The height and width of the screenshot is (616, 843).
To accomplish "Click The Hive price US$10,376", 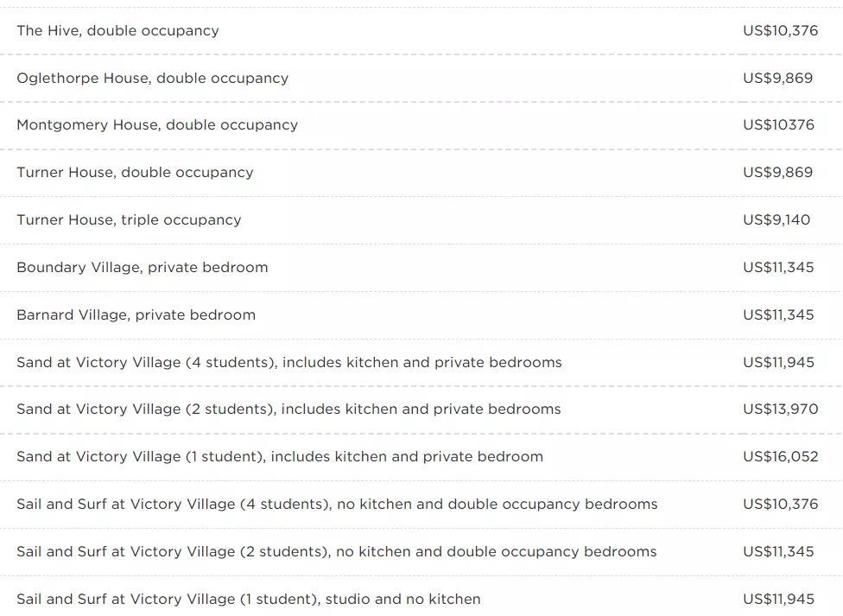I will [x=781, y=30].
